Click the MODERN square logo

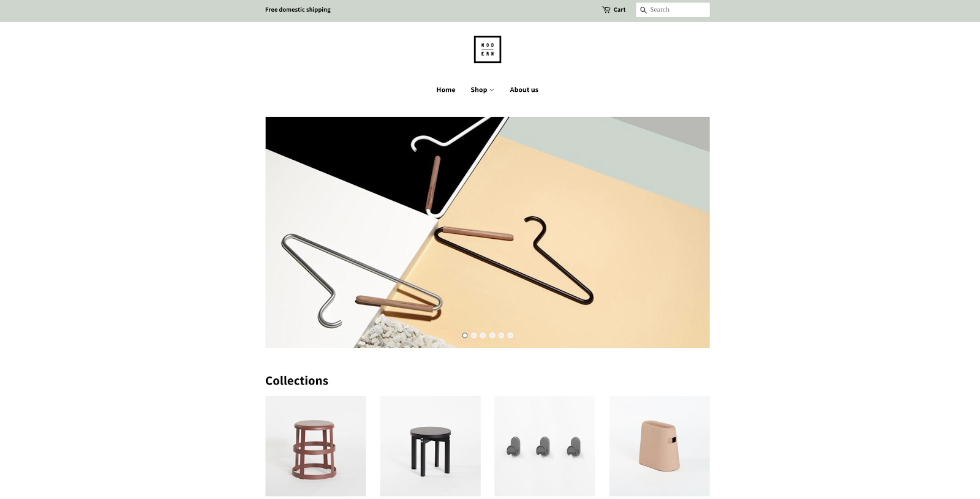(x=488, y=50)
